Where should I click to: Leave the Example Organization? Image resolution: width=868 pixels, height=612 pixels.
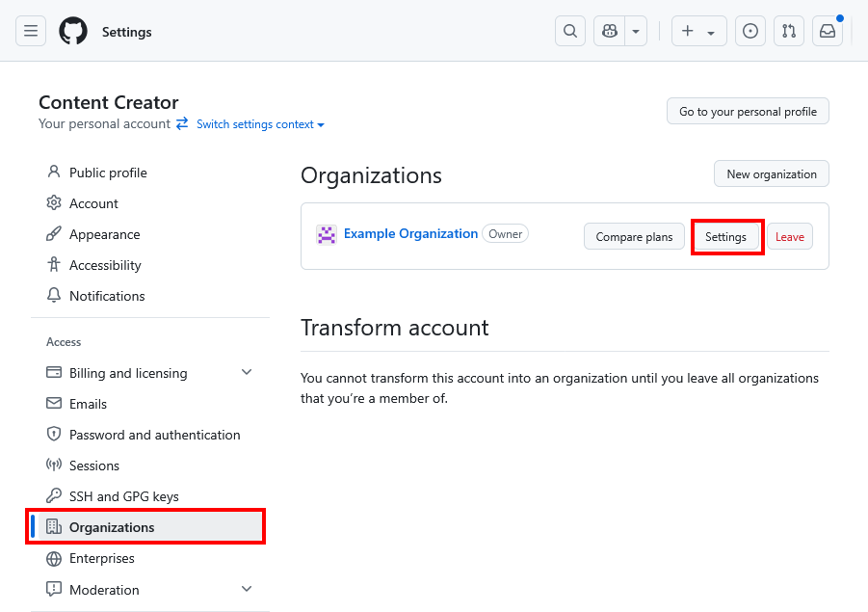(789, 237)
